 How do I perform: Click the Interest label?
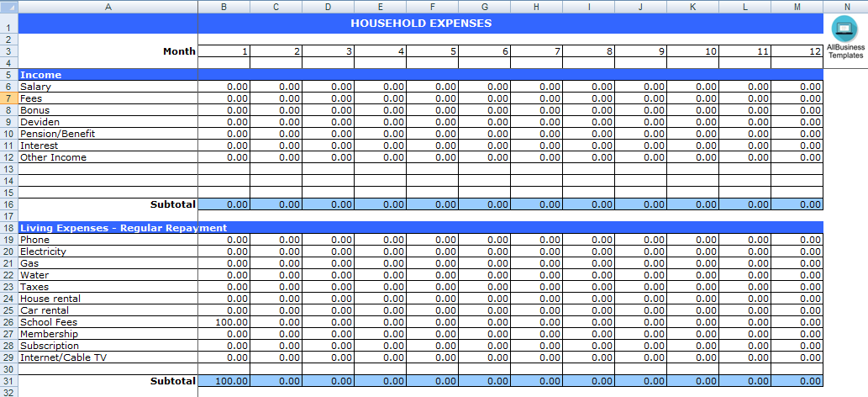click(x=39, y=146)
